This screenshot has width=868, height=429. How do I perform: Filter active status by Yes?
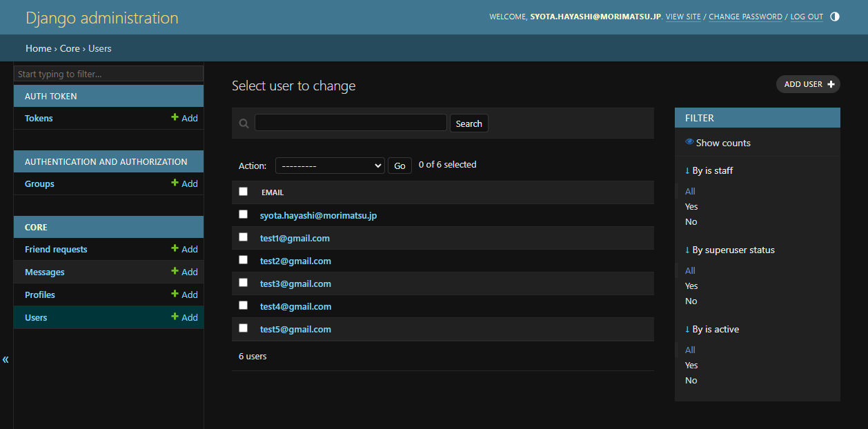pos(691,365)
